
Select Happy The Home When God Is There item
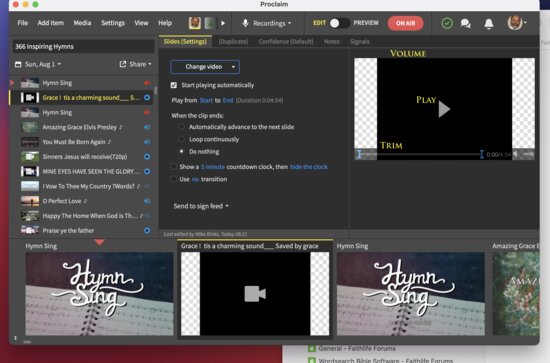82,216
